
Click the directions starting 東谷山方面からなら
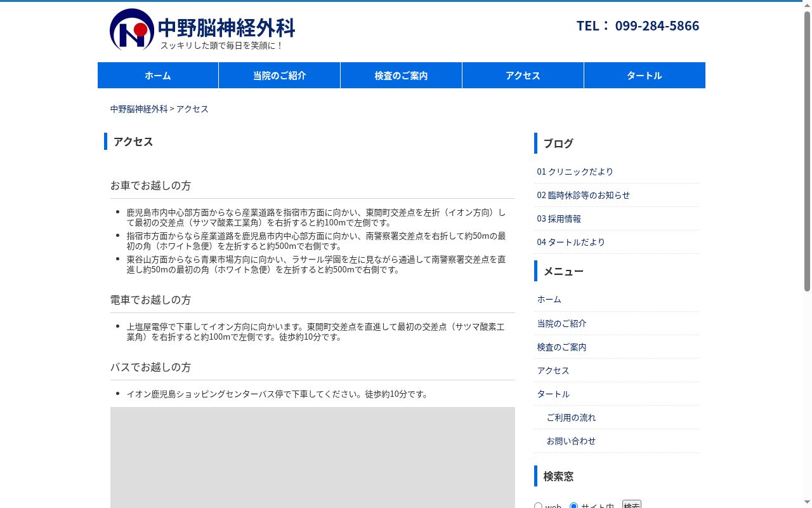(x=316, y=265)
